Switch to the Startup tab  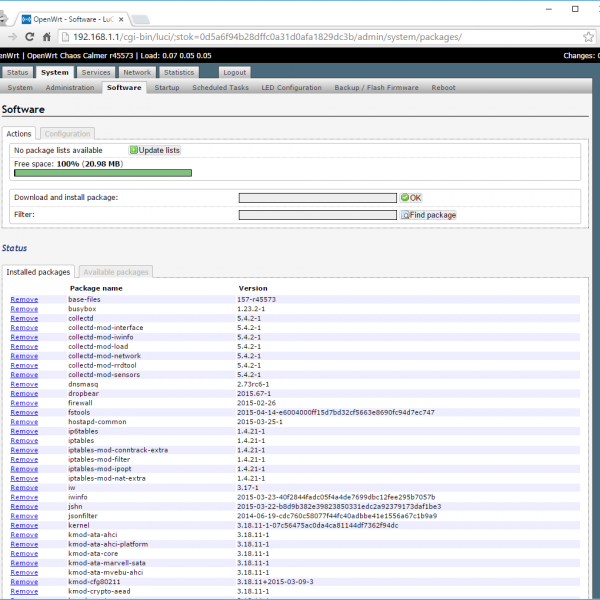166,88
